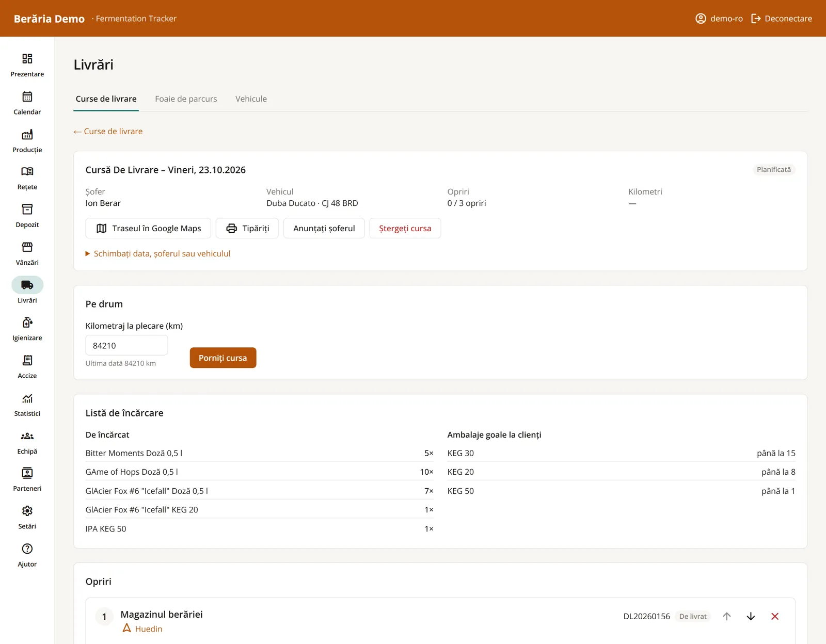This screenshot has height=644, width=826.
Task: Remove Magazinul berăriei stop with red X
Action: pos(775,616)
